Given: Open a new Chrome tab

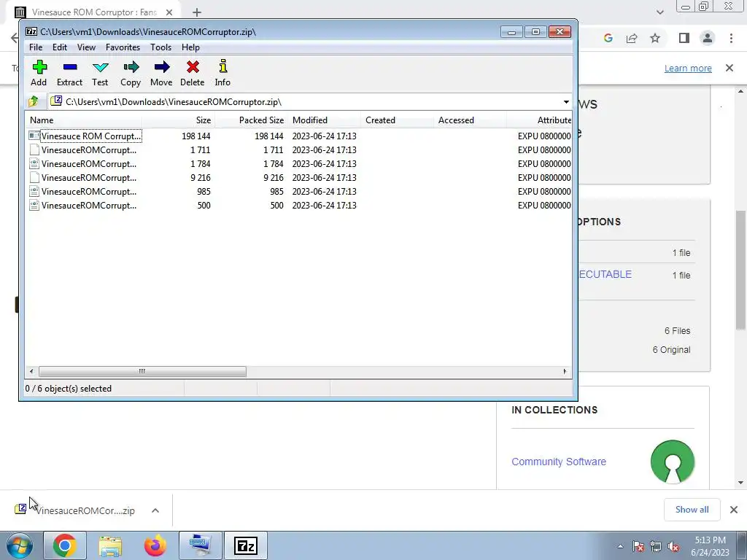Looking at the screenshot, I should pyautogui.click(x=197, y=12).
